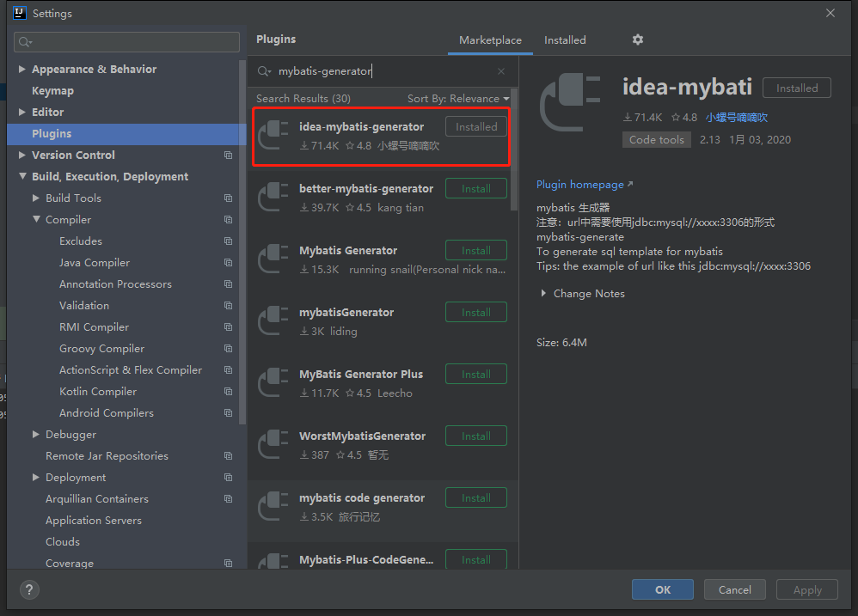Click the help question mark button
Screen dimensions: 858x616
pos(29,589)
